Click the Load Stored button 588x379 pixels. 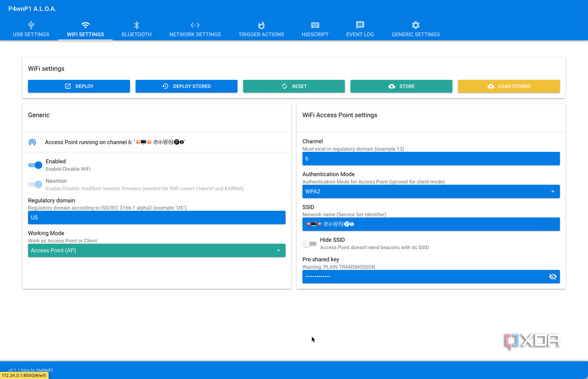coord(509,86)
